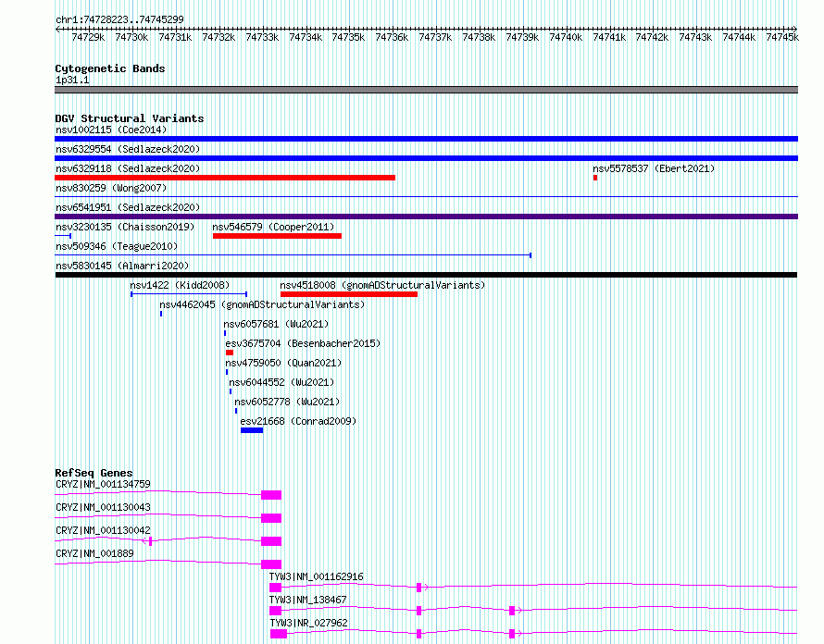Click the black nsv5830145 (Almarri2020) bar
The height and width of the screenshot is (644, 824).
pos(426,275)
